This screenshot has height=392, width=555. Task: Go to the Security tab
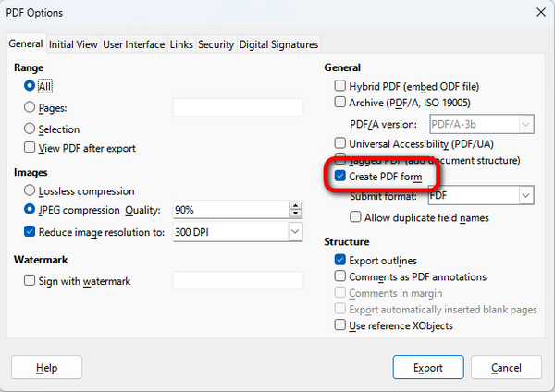click(216, 44)
